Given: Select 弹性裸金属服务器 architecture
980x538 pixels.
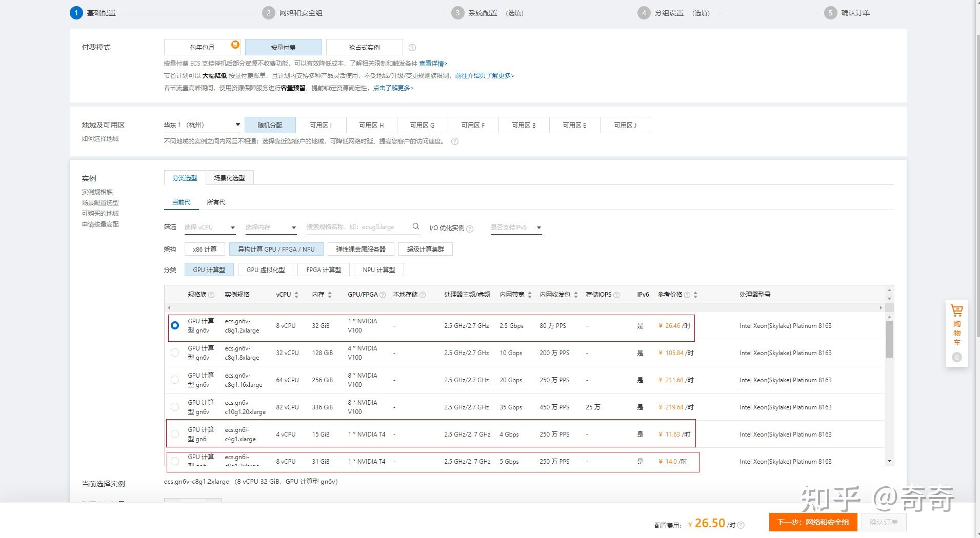Looking at the screenshot, I should (361, 249).
